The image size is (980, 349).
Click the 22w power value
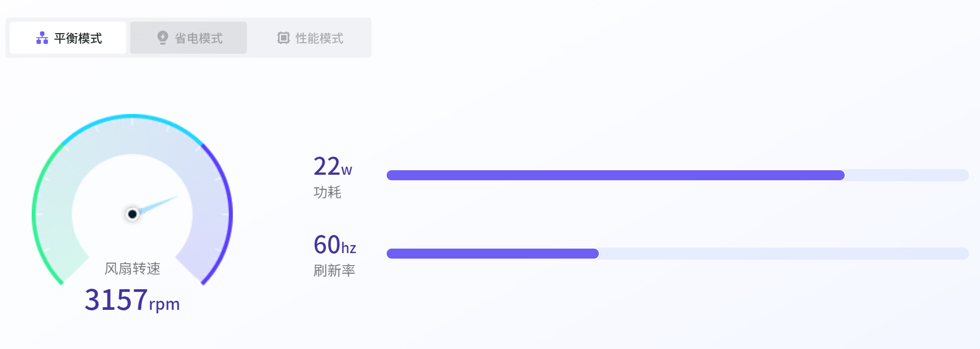pyautogui.click(x=332, y=167)
